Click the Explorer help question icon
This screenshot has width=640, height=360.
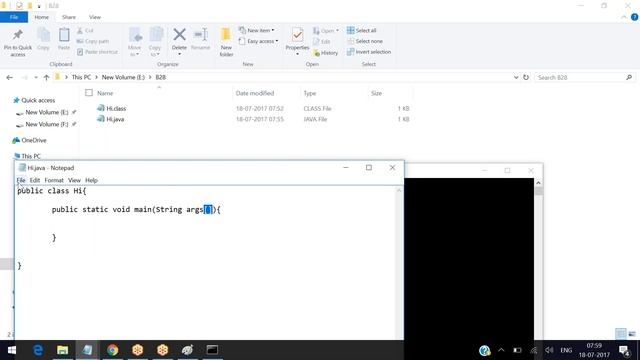634,17
